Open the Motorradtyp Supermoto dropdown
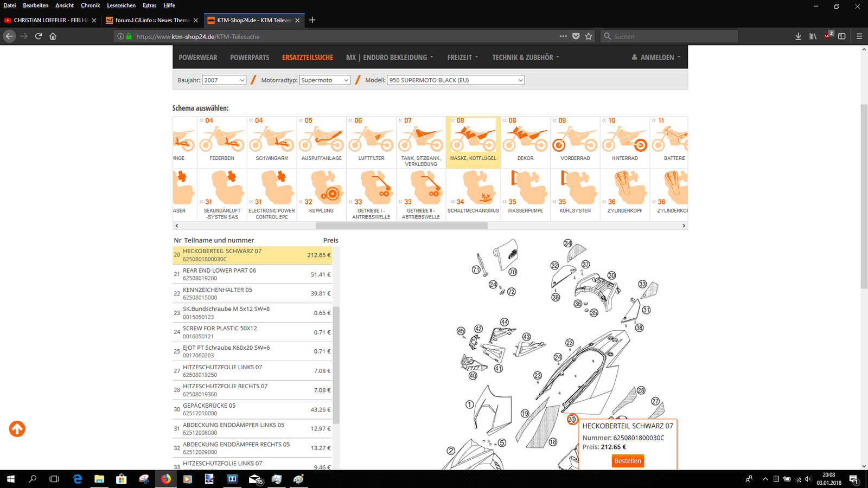Viewport: 868px width, 488px height. point(324,80)
